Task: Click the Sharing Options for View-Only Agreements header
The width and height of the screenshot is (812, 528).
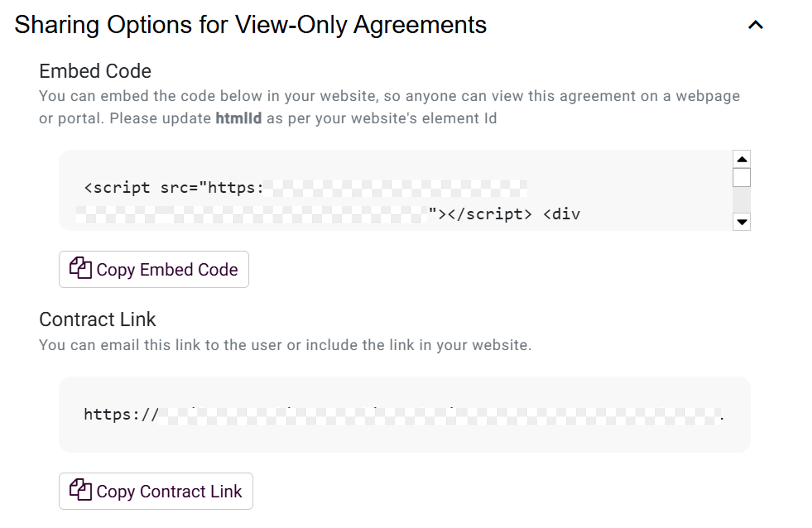Action: (x=250, y=25)
